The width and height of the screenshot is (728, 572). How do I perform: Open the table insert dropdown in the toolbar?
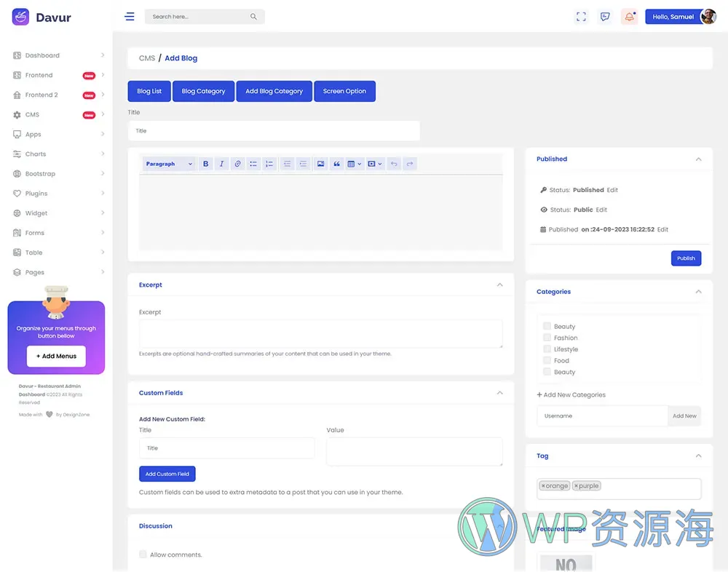(358, 164)
